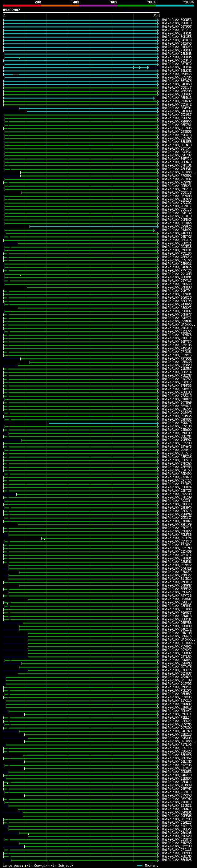197x868 pixels.
Task: Select the UniRef100_Q1GZR3 label
Action: pyautogui.click(x=176, y=410)
